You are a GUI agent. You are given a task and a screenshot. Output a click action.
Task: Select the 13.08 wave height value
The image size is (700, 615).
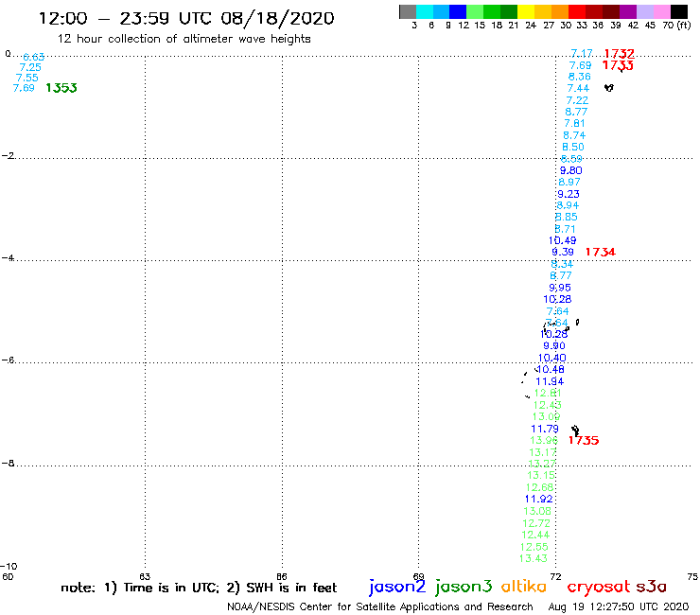(537, 511)
